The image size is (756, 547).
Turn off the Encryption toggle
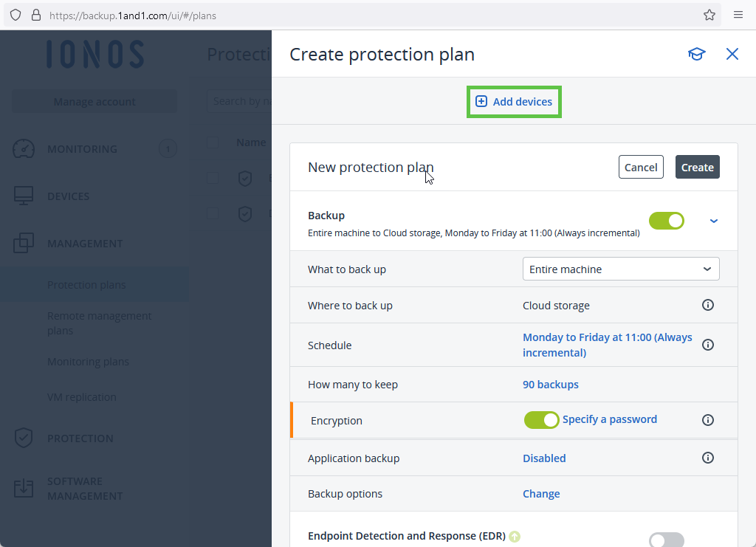541,420
